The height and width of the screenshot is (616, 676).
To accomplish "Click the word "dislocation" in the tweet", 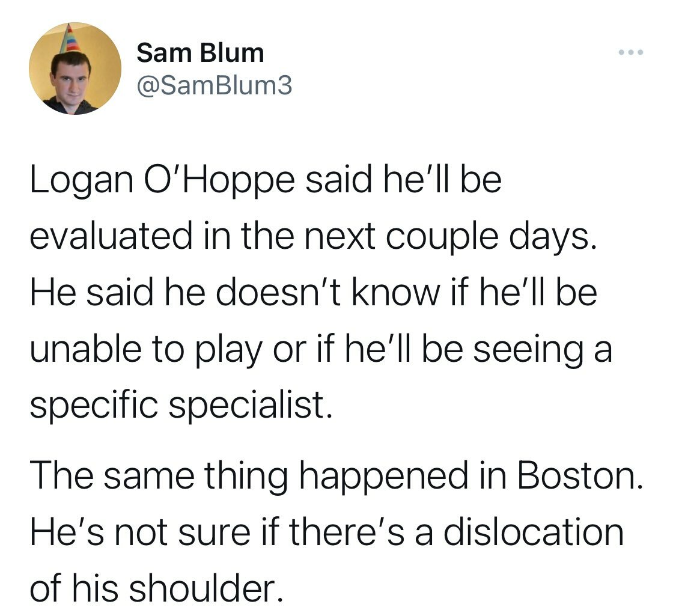I will pos(534,532).
